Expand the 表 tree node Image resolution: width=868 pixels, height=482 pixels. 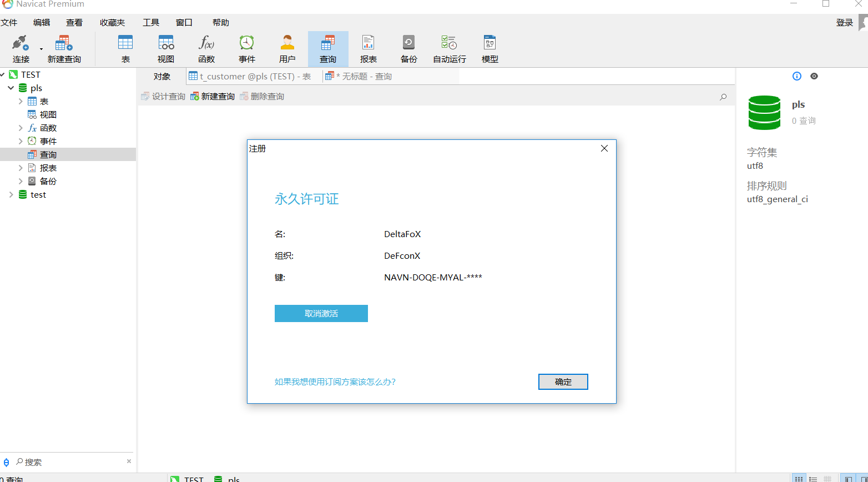click(21, 101)
